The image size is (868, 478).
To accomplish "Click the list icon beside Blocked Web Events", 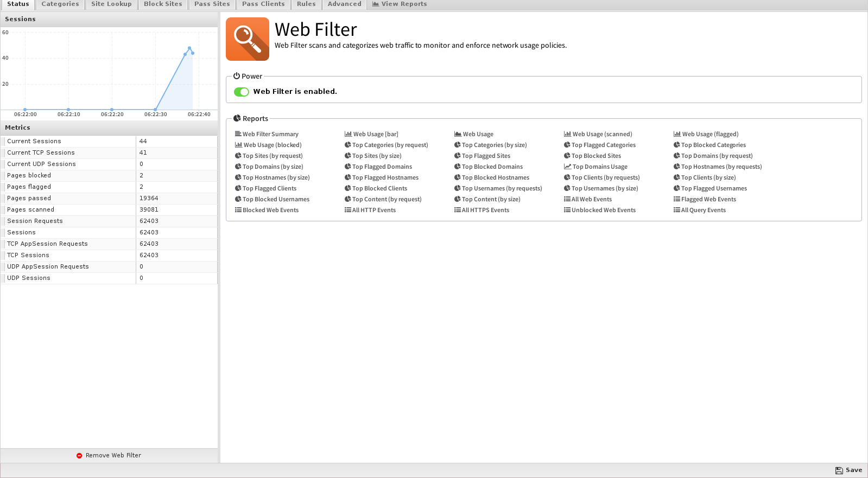I will pos(238,210).
